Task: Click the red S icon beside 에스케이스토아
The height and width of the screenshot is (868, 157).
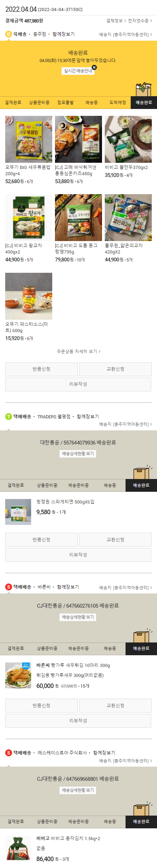Action: (9, 753)
